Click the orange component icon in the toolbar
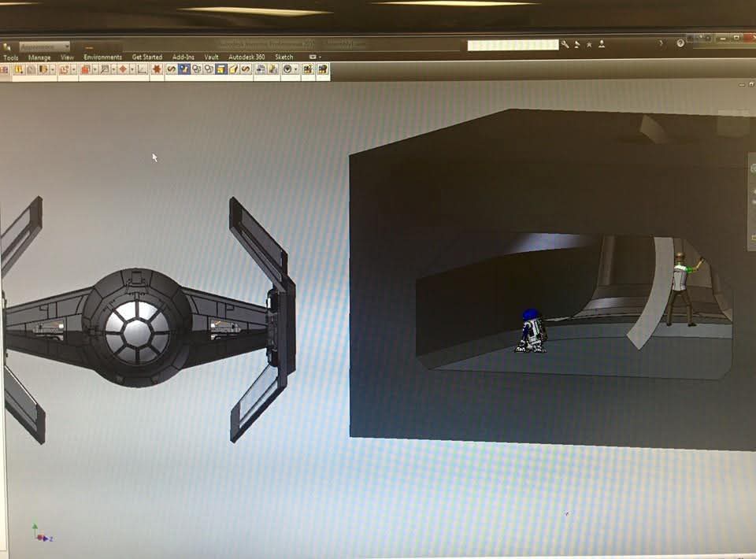This screenshot has width=756, height=559. pyautogui.click(x=65, y=70)
